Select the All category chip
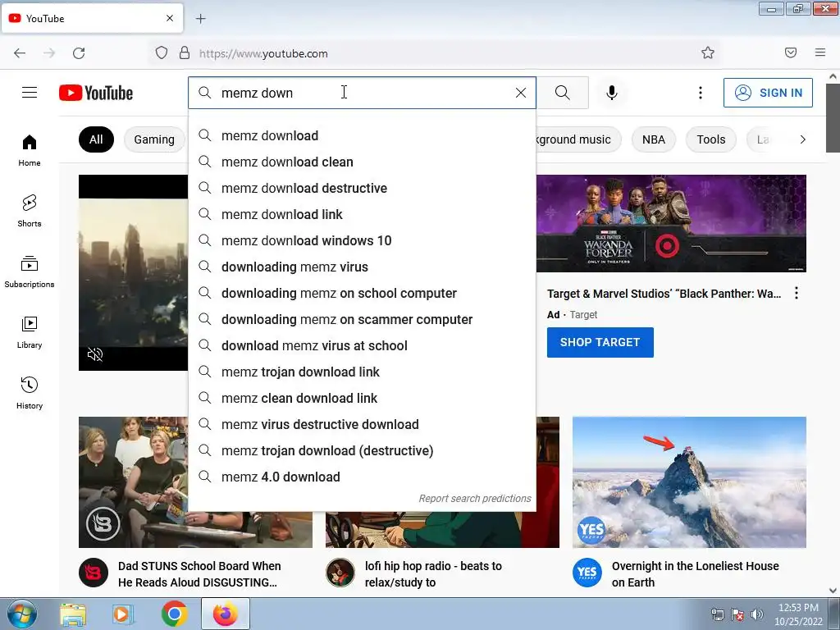The width and height of the screenshot is (840, 630). (96, 139)
